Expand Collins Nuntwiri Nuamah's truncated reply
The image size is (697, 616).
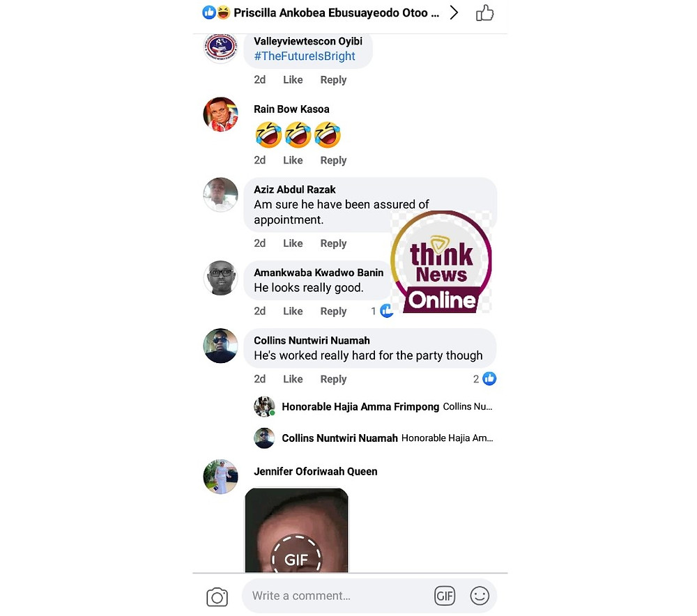[374, 438]
